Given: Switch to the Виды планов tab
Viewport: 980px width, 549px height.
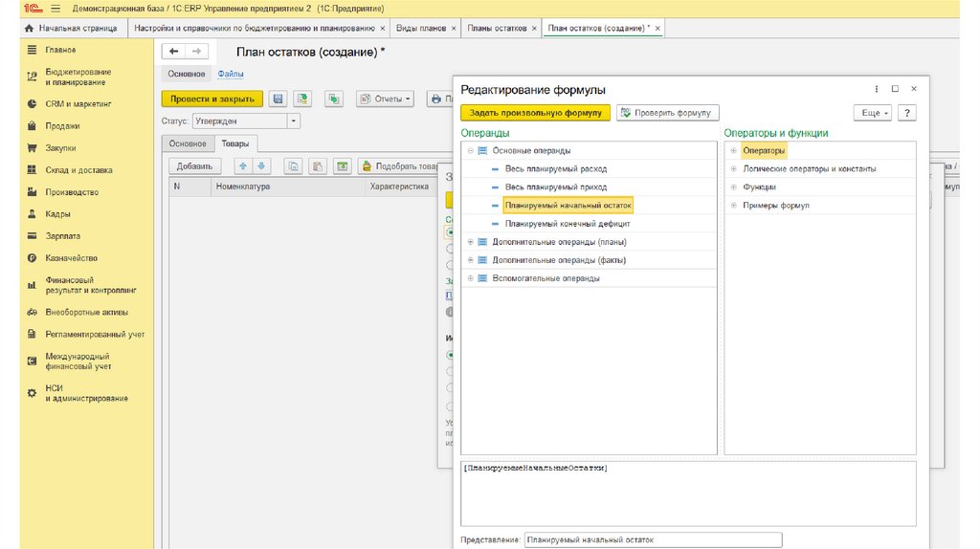Looking at the screenshot, I should pos(421,29).
